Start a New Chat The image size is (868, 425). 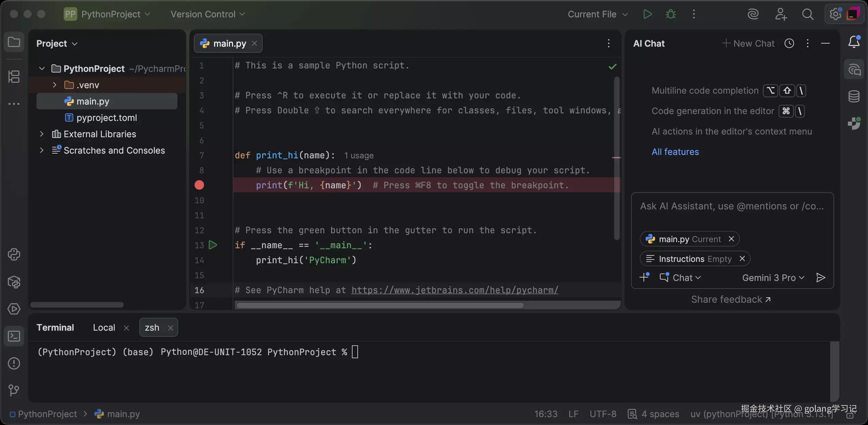[x=748, y=43]
